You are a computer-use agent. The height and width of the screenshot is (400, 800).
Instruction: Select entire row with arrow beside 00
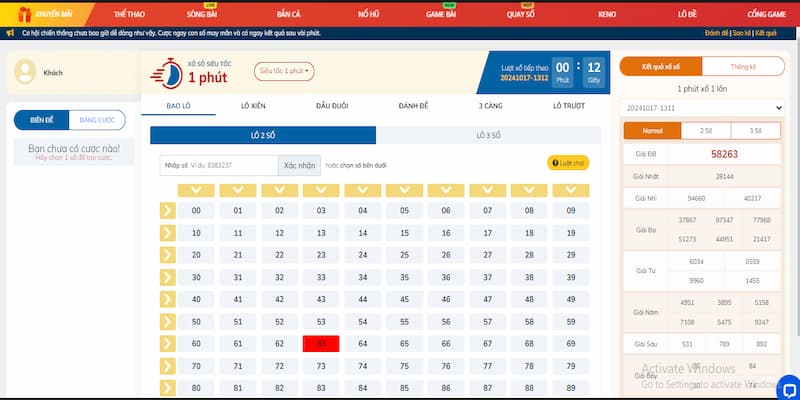coord(167,210)
